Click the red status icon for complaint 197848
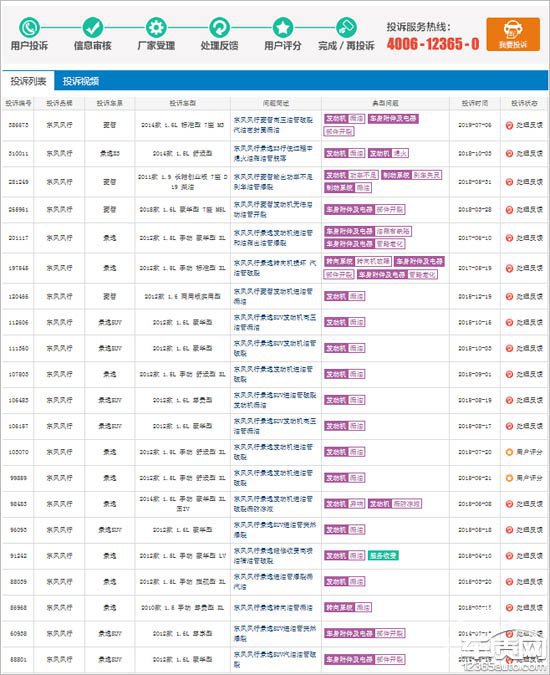The width and height of the screenshot is (550, 675). tap(509, 268)
